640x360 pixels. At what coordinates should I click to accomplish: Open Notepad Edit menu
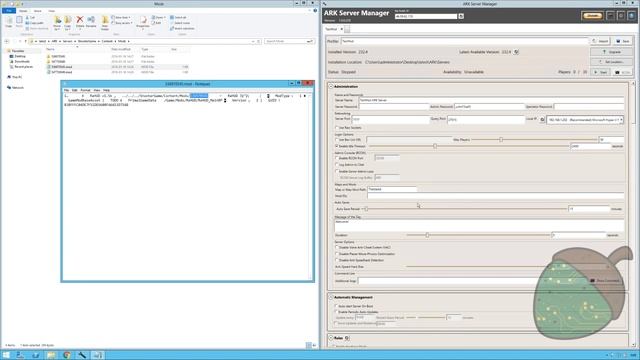point(74,90)
